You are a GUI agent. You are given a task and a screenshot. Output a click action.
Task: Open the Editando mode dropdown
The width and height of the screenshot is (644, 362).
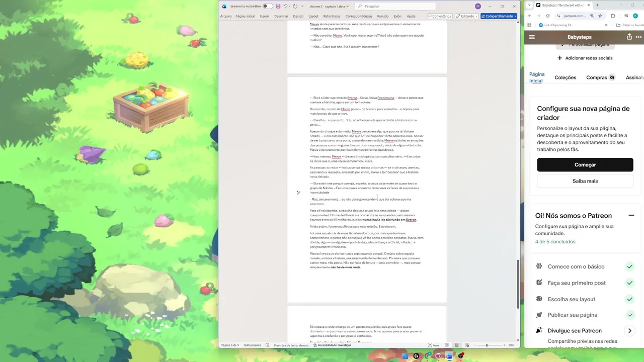[x=466, y=16]
